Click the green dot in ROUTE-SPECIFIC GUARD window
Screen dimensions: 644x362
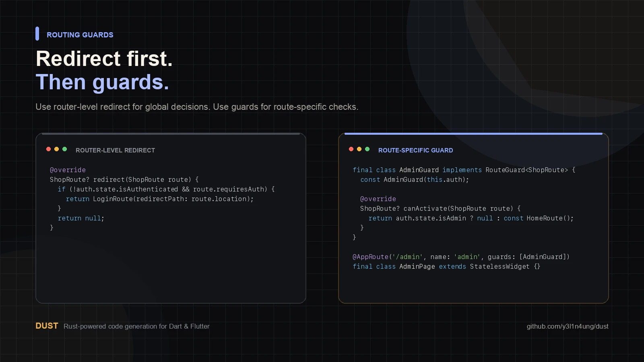coord(367,149)
